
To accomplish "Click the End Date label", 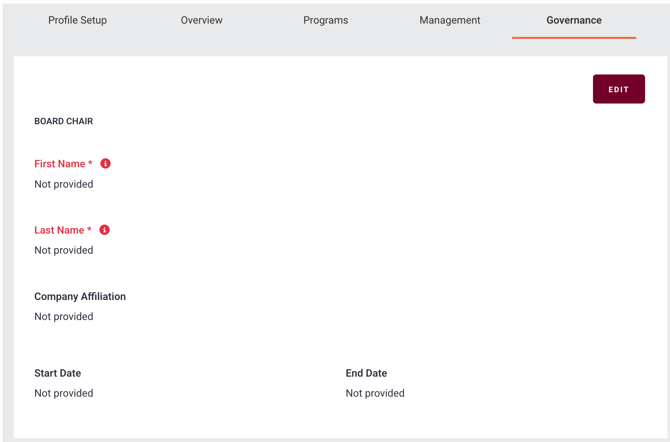I will click(x=366, y=373).
